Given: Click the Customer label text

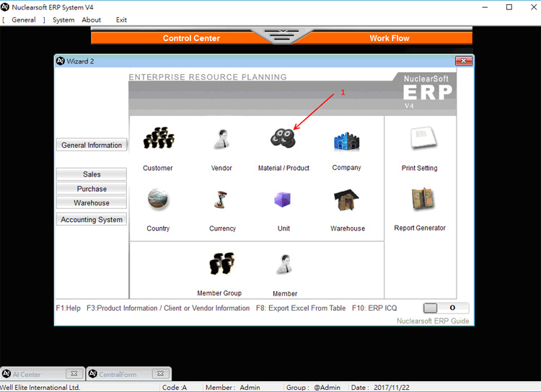Looking at the screenshot, I should [x=158, y=168].
